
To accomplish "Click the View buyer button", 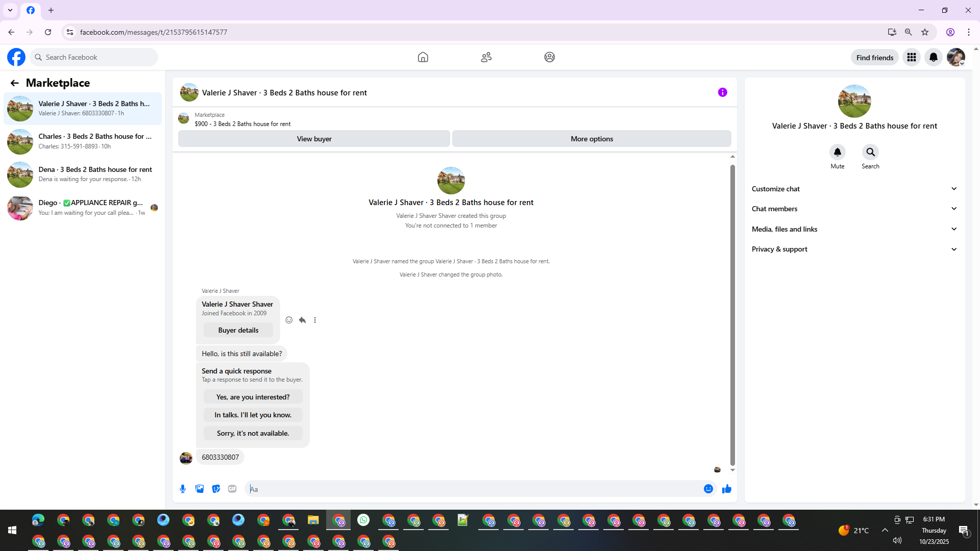I will click(314, 139).
